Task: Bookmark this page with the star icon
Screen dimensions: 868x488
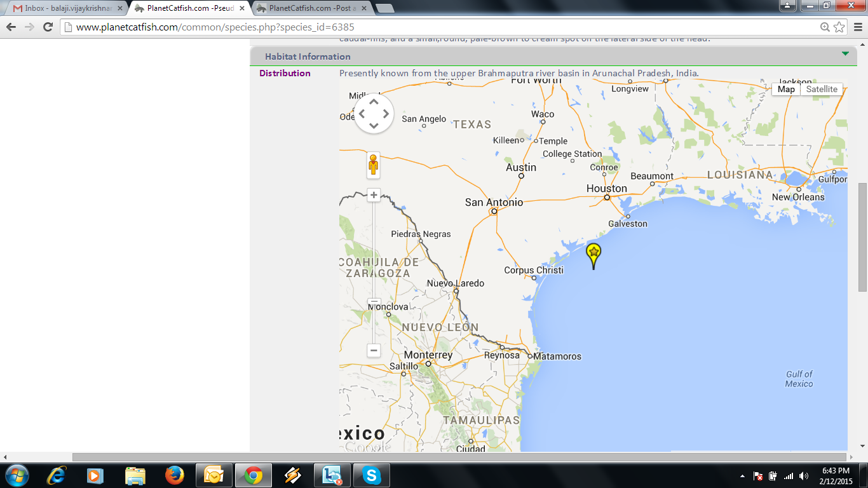Action: tap(839, 27)
